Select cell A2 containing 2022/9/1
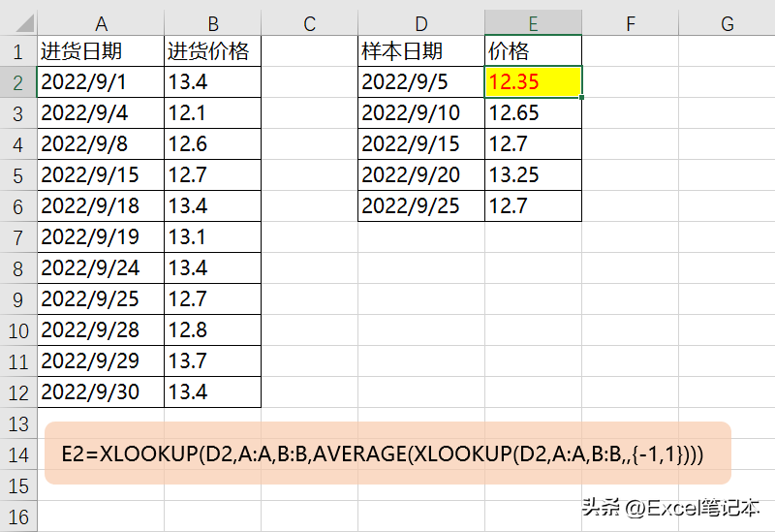The image size is (775, 532). [101, 82]
